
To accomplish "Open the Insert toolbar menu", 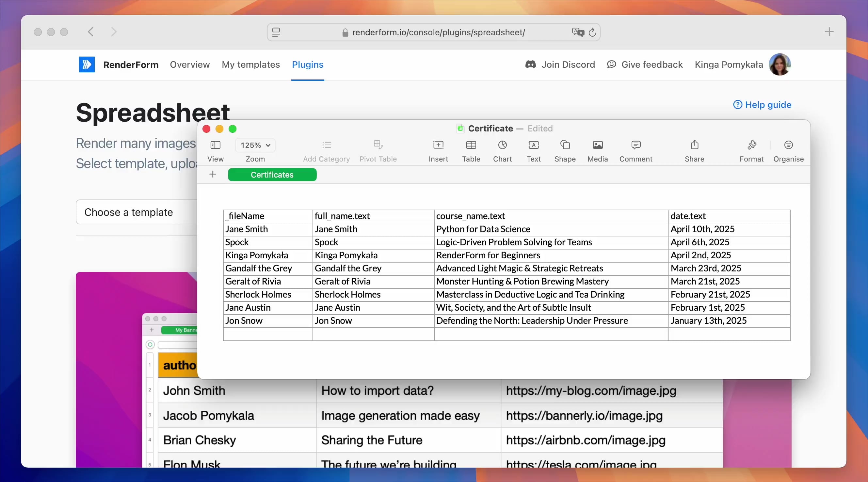I will pyautogui.click(x=438, y=146).
